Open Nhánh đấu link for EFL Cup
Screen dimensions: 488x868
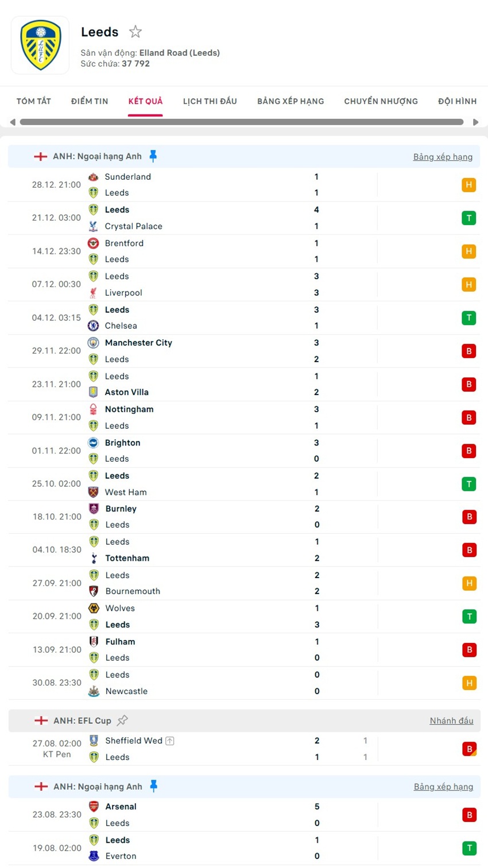coord(451,720)
